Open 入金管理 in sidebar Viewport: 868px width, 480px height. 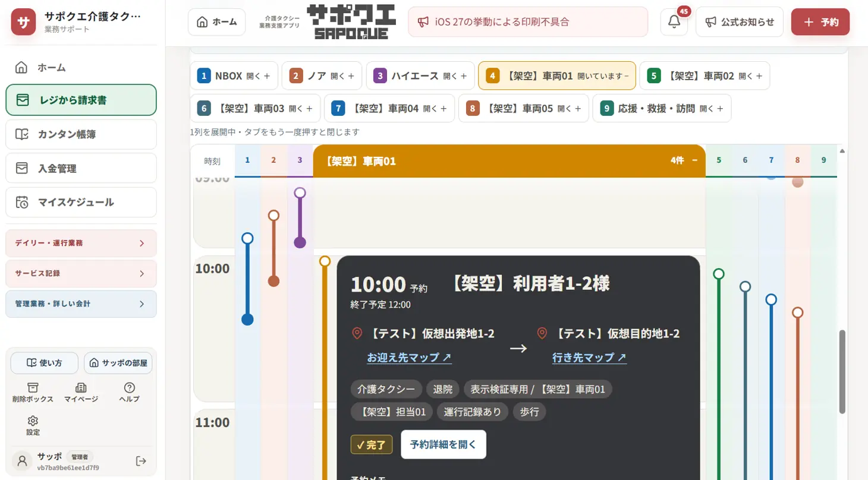[81, 168]
